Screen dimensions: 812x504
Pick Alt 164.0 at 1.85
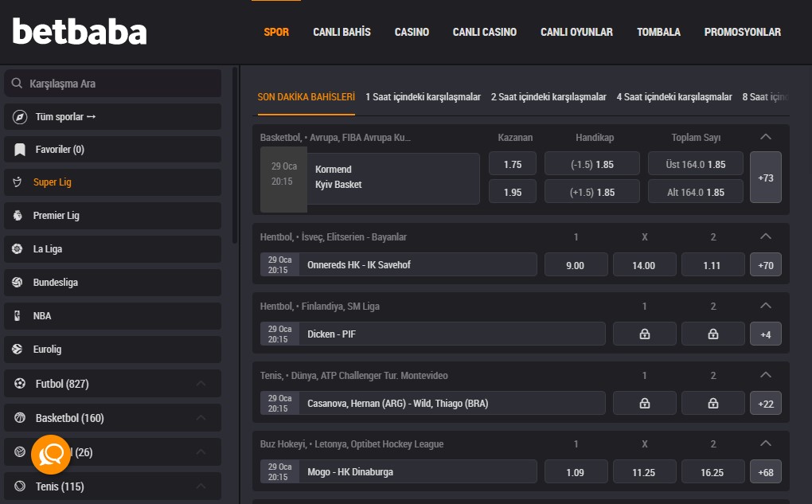pos(696,192)
